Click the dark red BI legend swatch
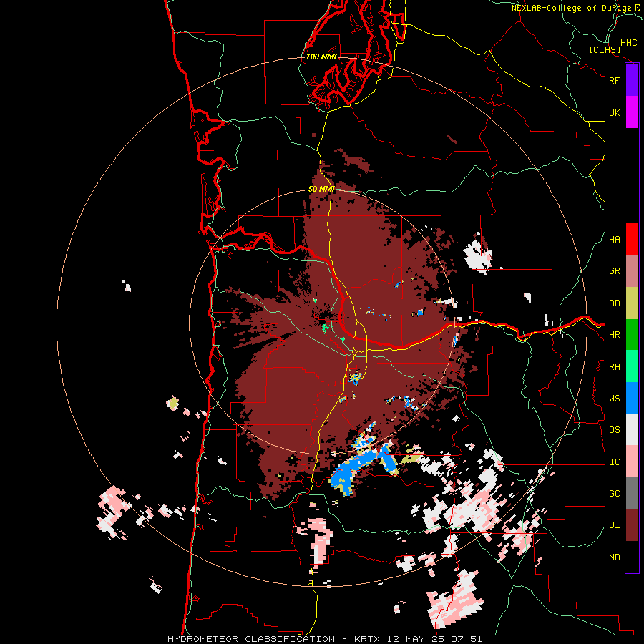 coord(632,525)
